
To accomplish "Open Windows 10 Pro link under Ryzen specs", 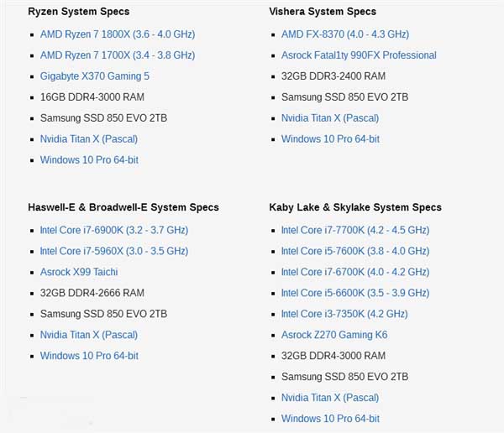I will [x=89, y=160].
